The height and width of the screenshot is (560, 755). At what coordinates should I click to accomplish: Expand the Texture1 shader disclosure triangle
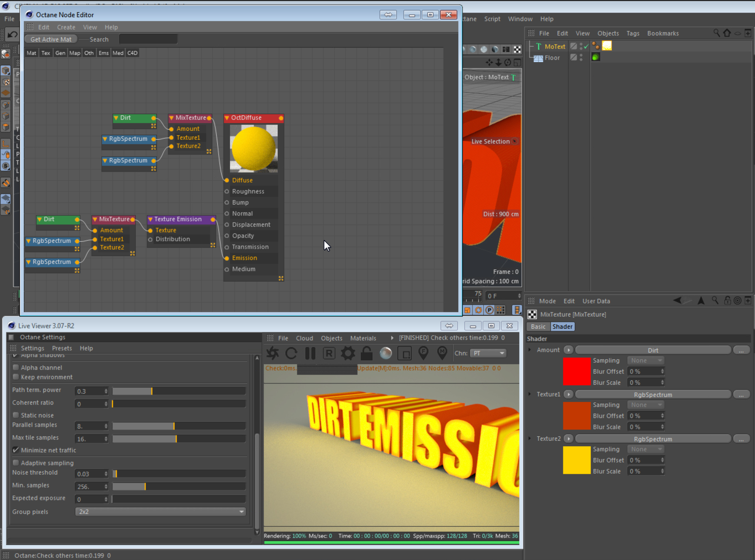point(530,394)
